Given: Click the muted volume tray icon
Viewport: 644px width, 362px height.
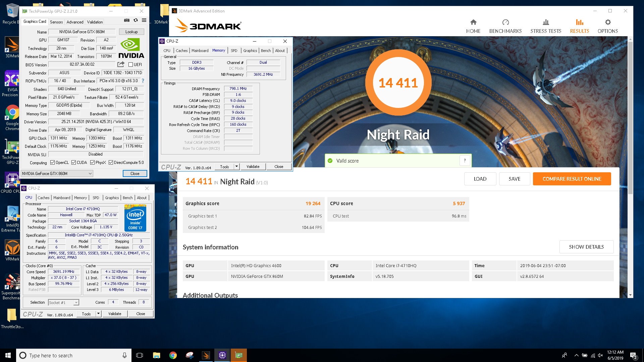Looking at the screenshot, I should coord(600,355).
